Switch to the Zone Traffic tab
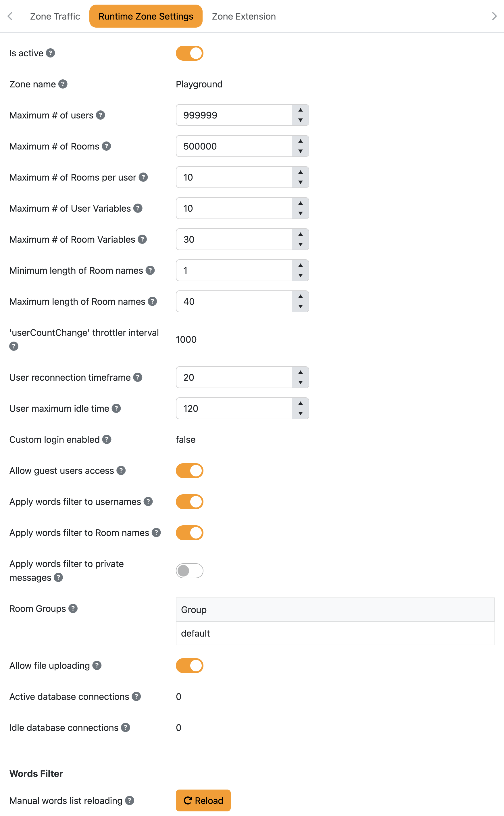 click(55, 16)
